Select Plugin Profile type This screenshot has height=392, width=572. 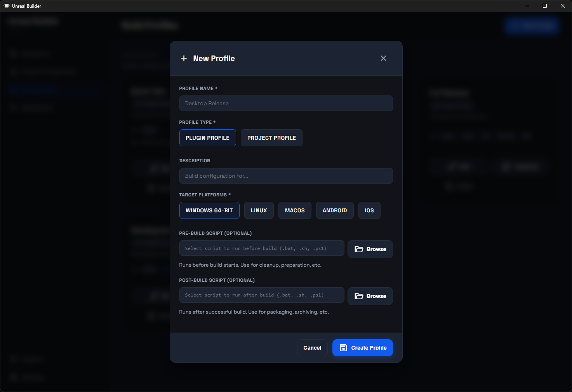click(x=208, y=138)
